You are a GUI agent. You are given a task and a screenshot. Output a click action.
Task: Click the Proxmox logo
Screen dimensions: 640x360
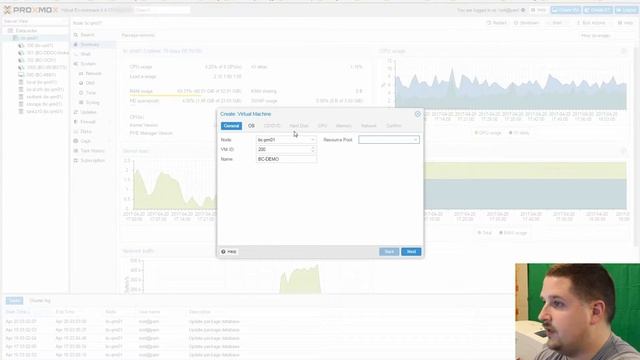(31, 10)
